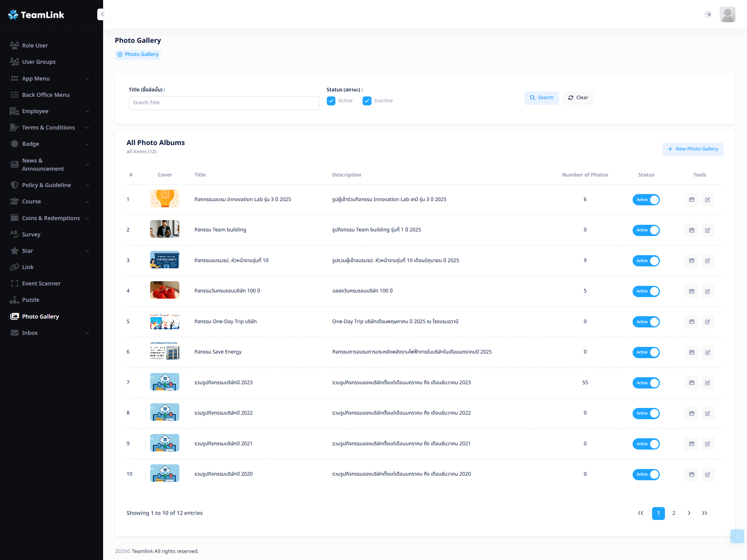The height and width of the screenshot is (560, 747).
Task: Click edit icon for the 2020 album row
Action: pyautogui.click(x=708, y=474)
